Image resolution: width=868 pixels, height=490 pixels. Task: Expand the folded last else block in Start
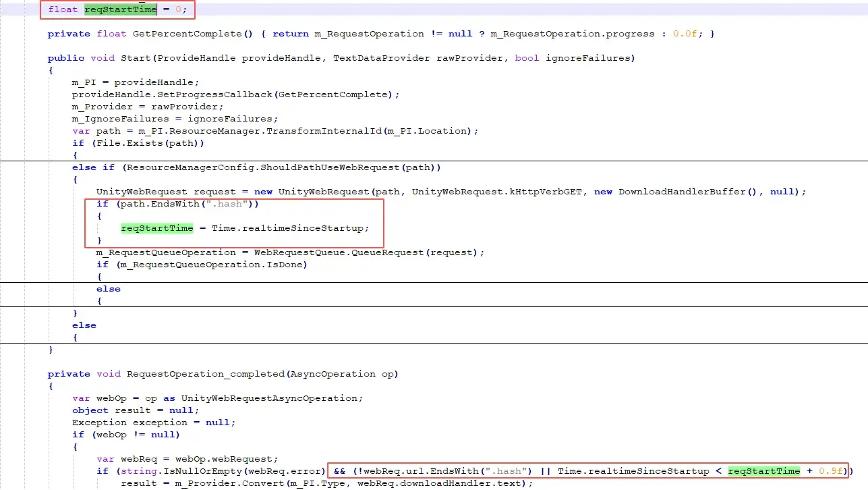76,337
